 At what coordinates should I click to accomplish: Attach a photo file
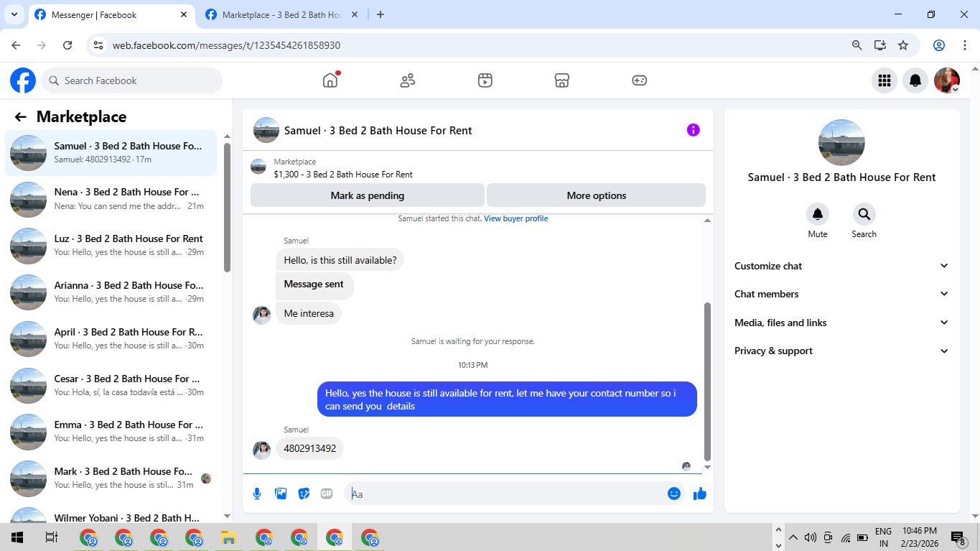[281, 494]
